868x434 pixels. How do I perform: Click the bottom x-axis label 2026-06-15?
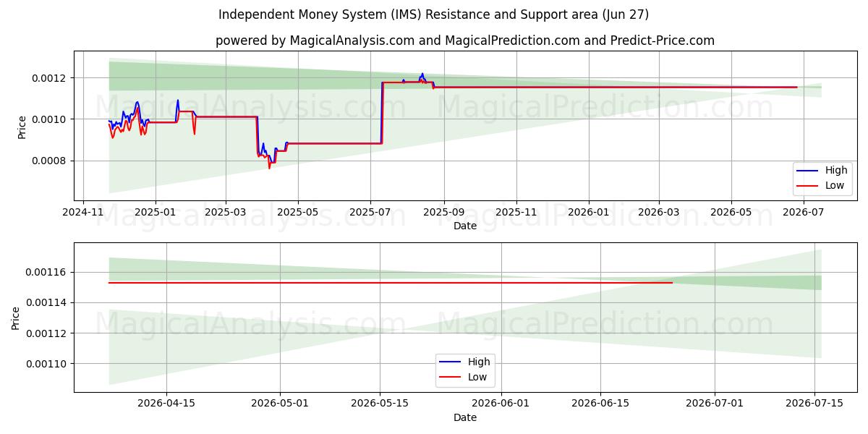pyautogui.click(x=600, y=404)
